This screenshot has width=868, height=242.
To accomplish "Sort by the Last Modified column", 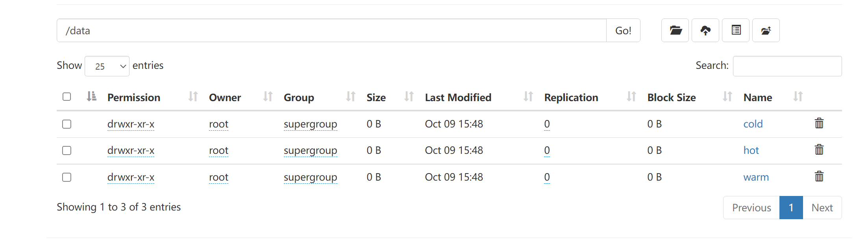I will pyautogui.click(x=458, y=97).
